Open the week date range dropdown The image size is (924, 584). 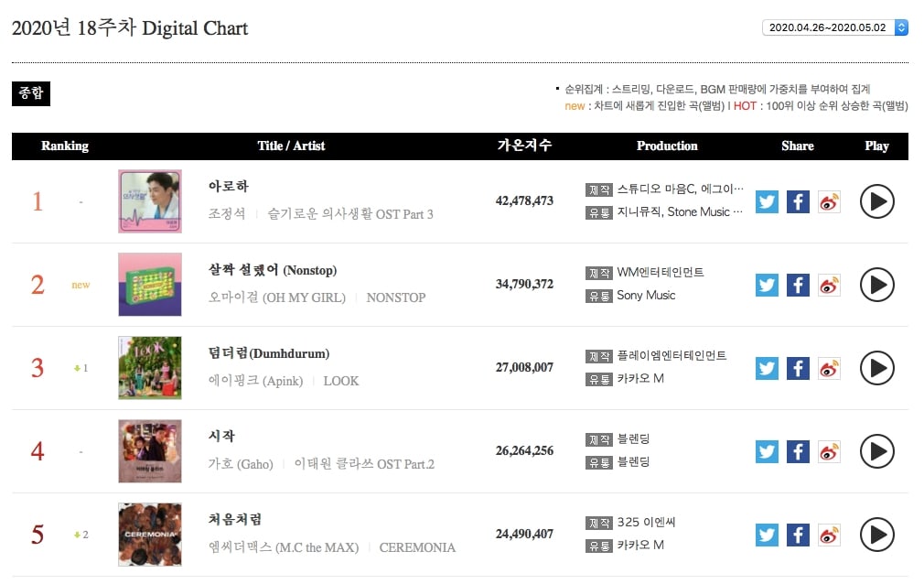pos(835,27)
